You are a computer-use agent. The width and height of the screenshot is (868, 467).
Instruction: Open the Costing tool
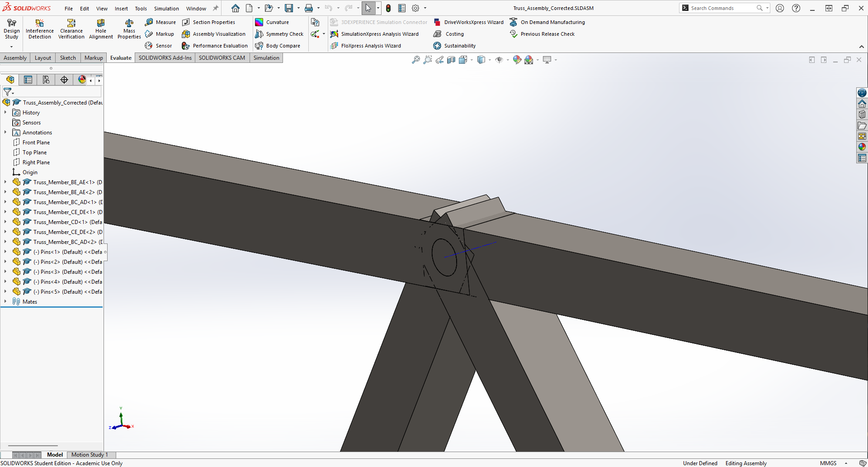(x=448, y=34)
